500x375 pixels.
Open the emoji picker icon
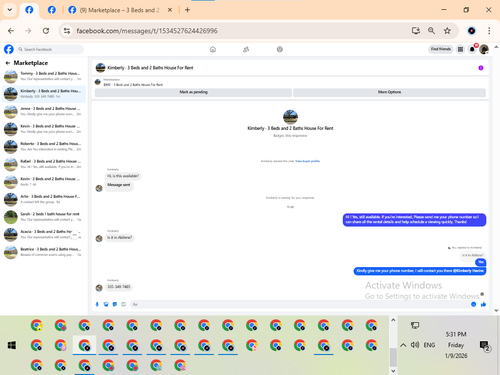pyautogui.click(x=473, y=304)
